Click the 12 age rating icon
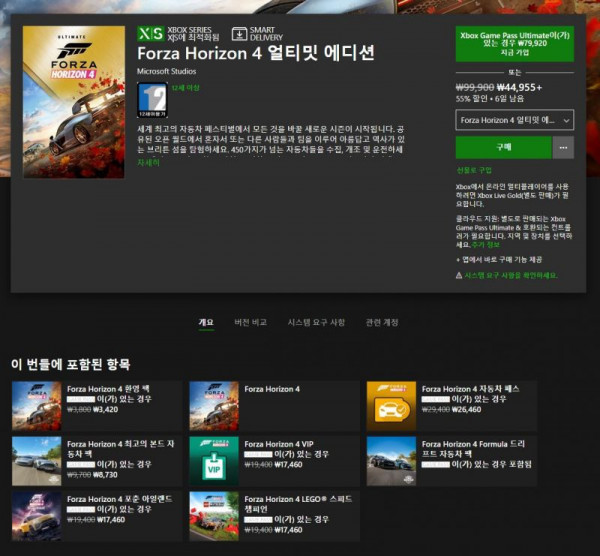The image size is (600, 556). tap(152, 100)
